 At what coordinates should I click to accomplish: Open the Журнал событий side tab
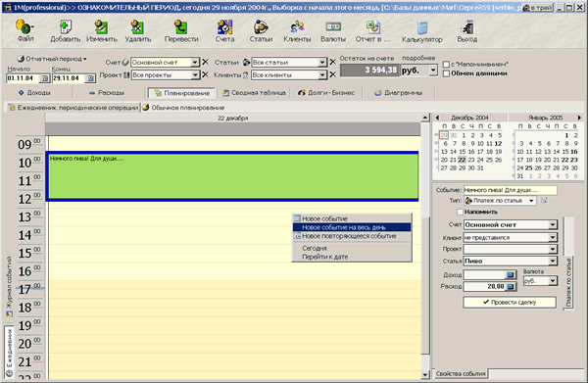pos(9,287)
